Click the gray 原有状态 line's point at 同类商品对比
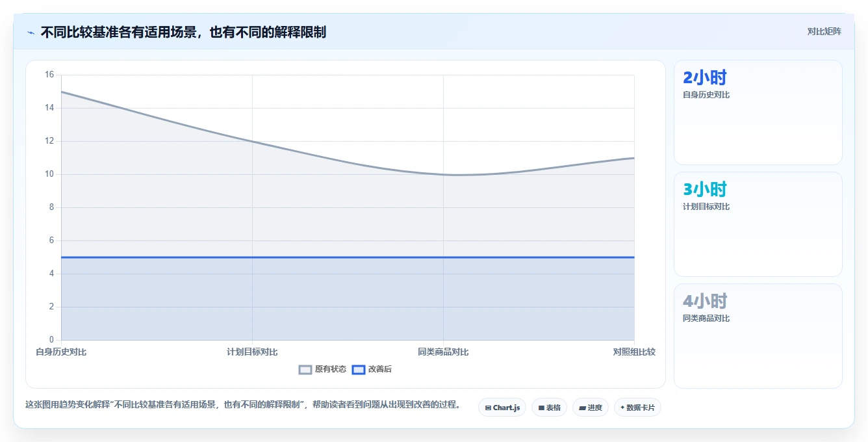Image resolution: width=868 pixels, height=442 pixels. click(443, 174)
